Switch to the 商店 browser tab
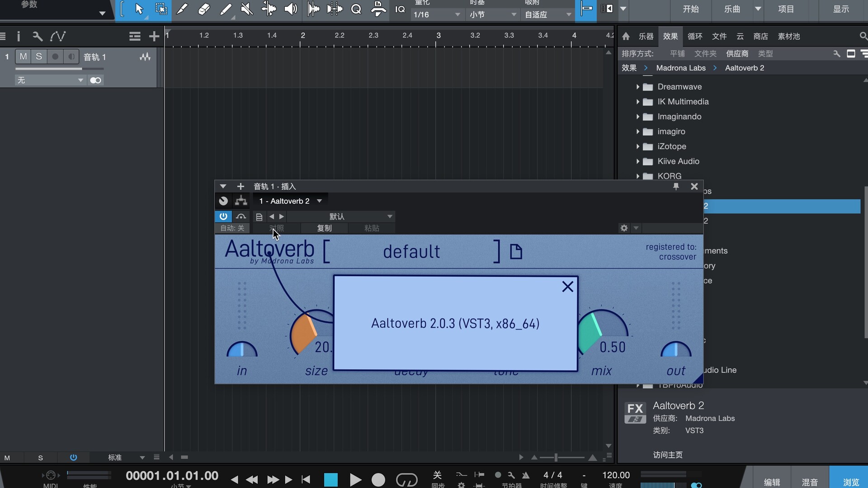 [761, 36]
